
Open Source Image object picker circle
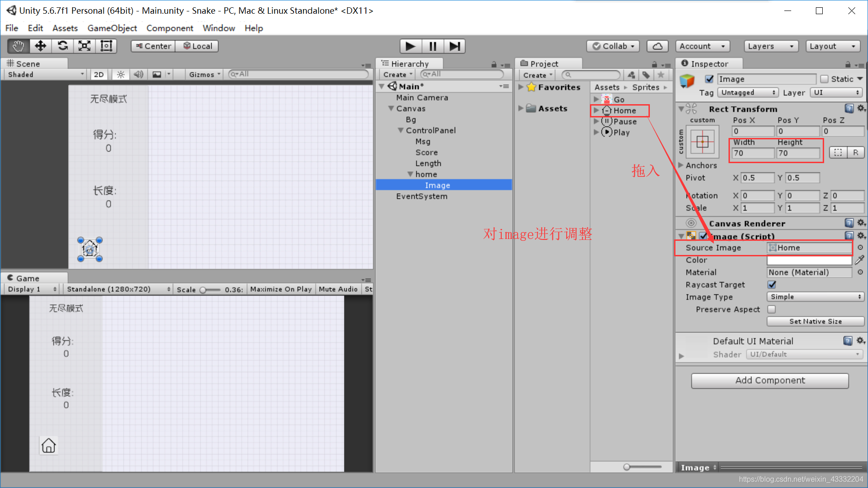point(860,248)
